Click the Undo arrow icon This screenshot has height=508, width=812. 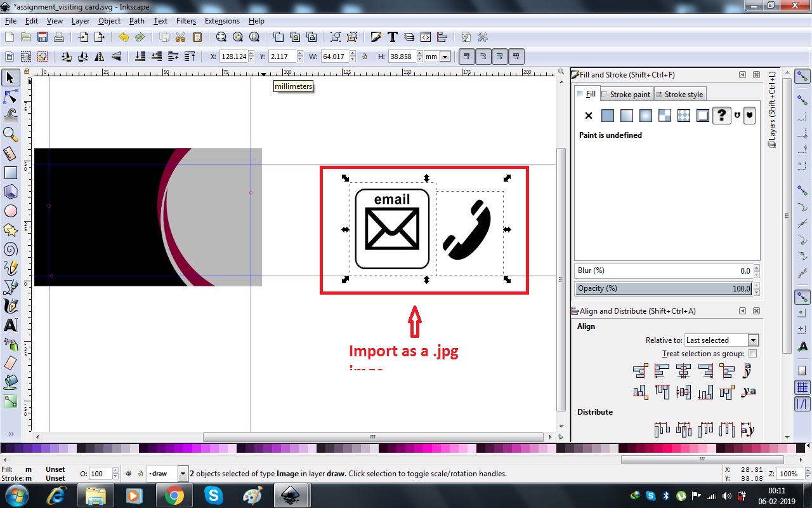[124, 37]
